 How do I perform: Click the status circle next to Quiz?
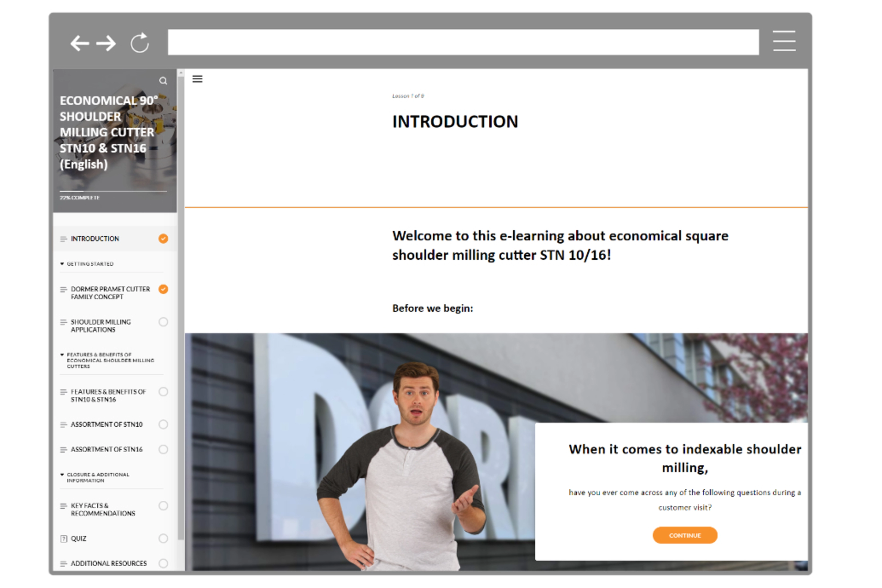(x=163, y=538)
